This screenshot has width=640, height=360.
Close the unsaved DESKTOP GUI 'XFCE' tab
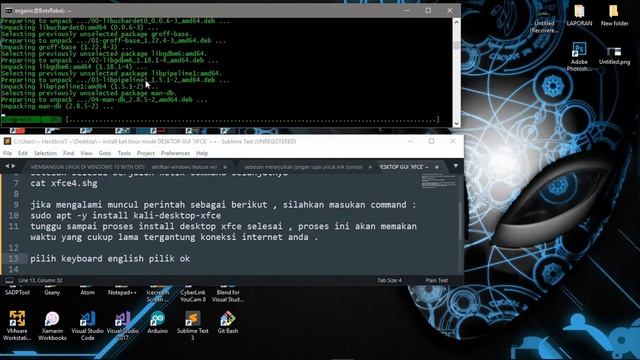click(x=437, y=167)
